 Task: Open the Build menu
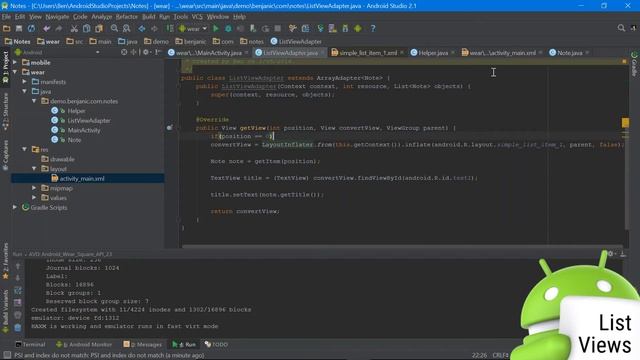point(149,17)
